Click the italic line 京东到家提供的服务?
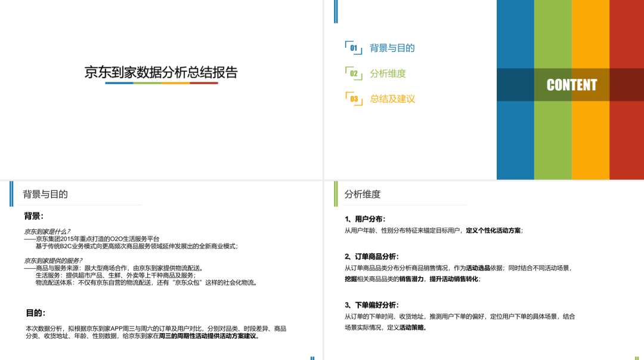This screenshot has width=644, height=360. (54, 260)
